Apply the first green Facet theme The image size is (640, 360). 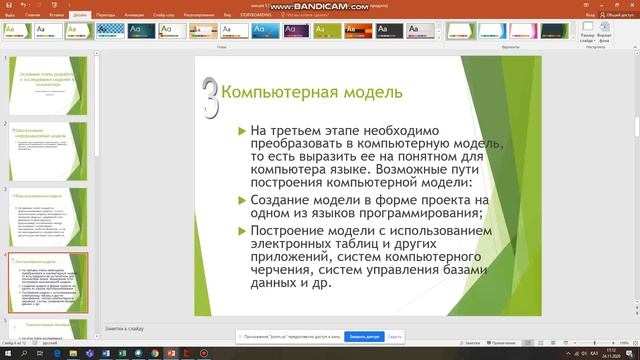[x=17, y=31]
